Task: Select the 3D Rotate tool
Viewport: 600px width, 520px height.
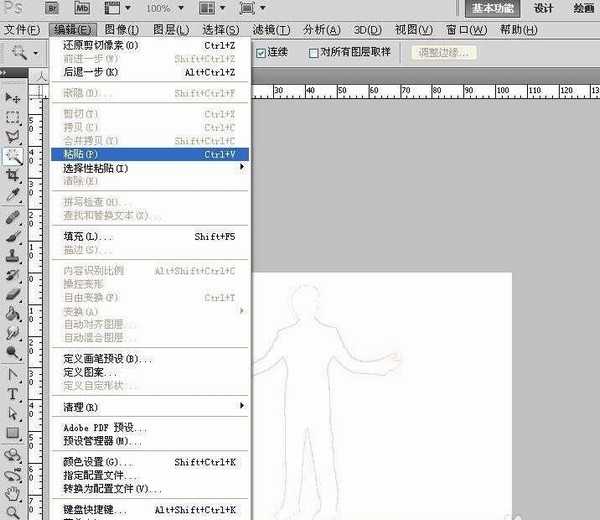Action: click(x=12, y=455)
